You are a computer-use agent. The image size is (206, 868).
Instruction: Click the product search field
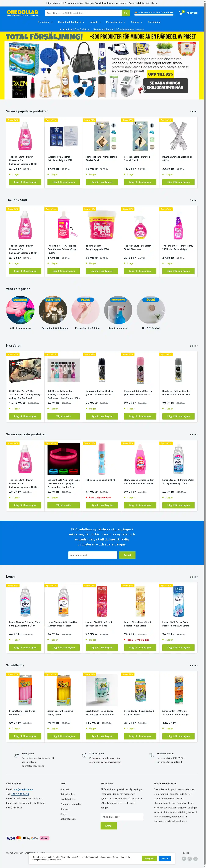[83, 13]
